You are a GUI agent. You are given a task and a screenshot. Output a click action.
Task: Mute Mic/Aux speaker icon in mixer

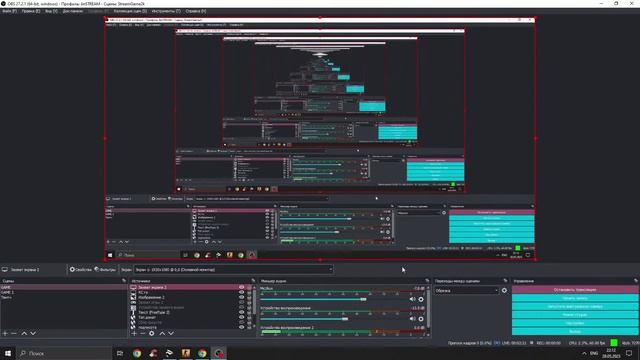point(413,299)
